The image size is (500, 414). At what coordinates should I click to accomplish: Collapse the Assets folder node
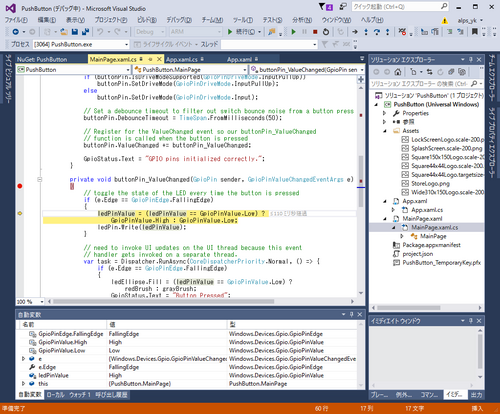385,131
